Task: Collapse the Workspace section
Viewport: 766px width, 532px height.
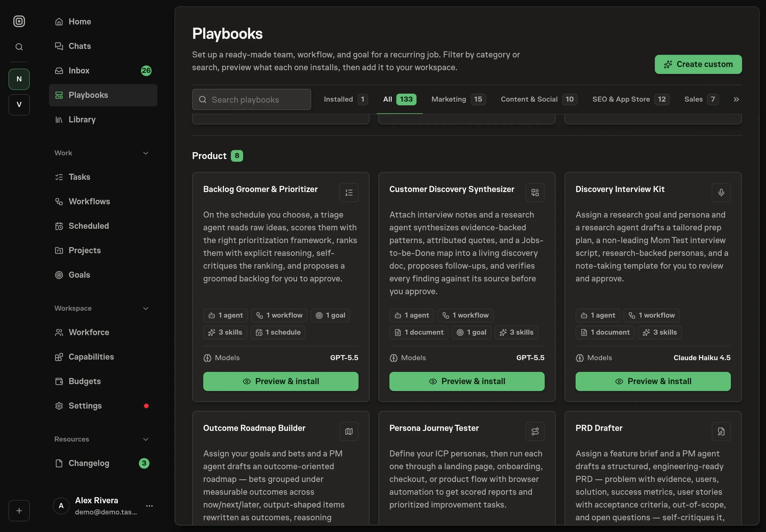Action: point(146,308)
